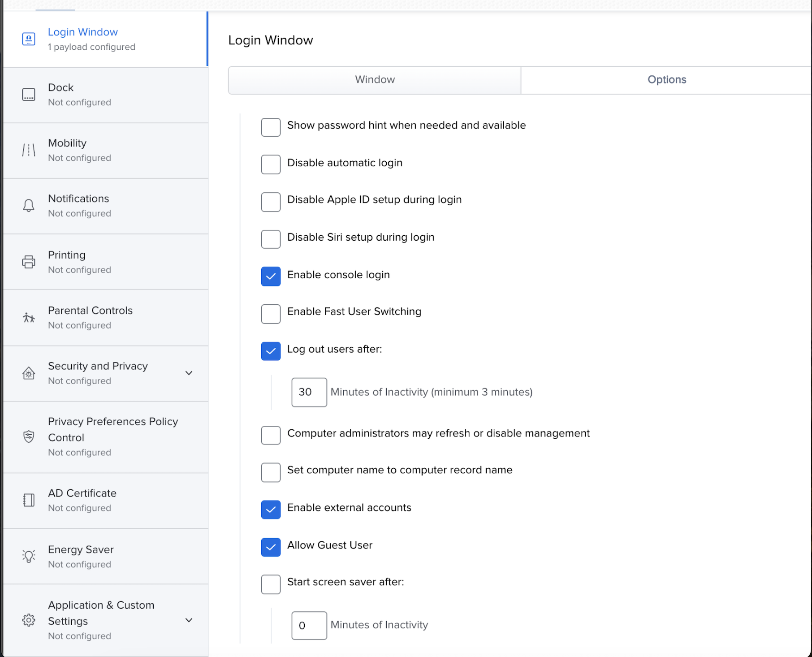Check Computer administrators may refresh or disable management
This screenshot has height=657, width=812.
[x=271, y=435]
